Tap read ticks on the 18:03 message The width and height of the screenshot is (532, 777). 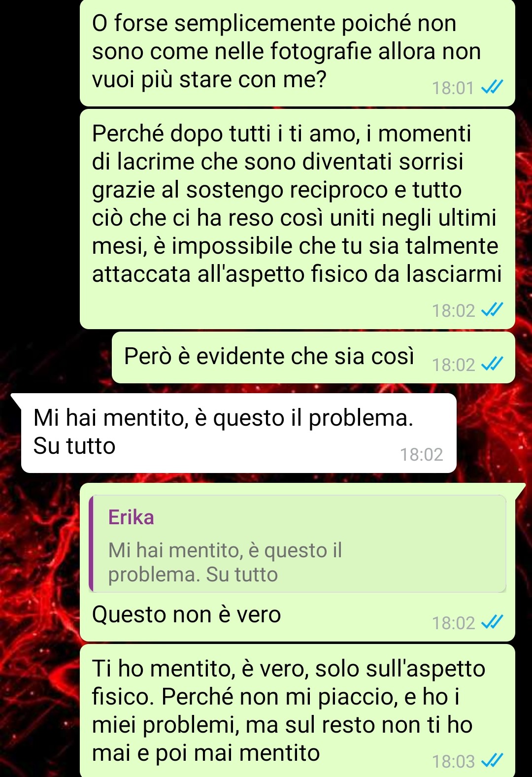pyautogui.click(x=492, y=761)
